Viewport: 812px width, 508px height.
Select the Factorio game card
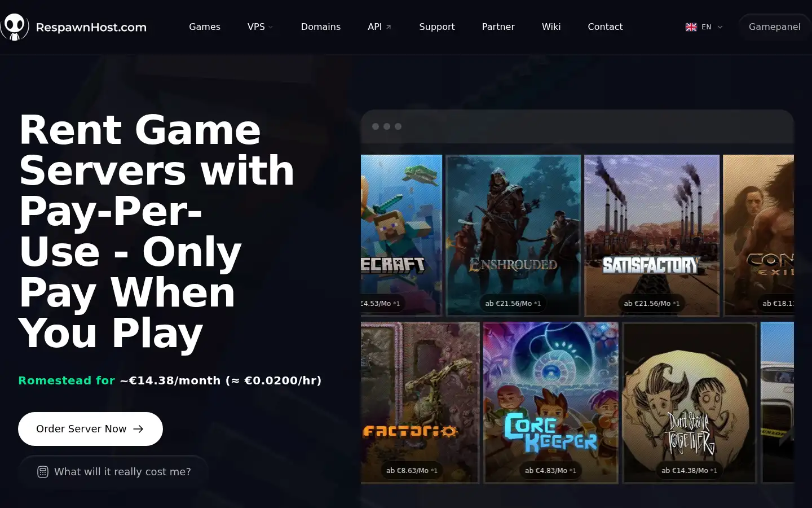(x=420, y=402)
